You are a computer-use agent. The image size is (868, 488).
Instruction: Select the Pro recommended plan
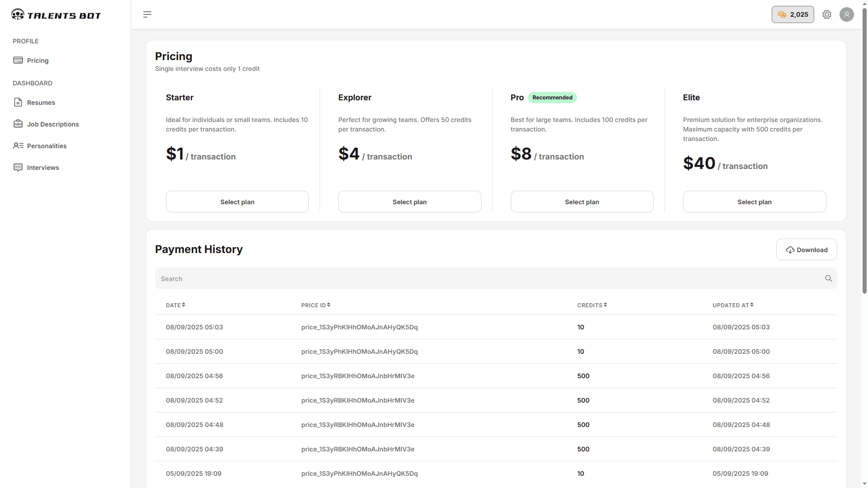click(582, 202)
